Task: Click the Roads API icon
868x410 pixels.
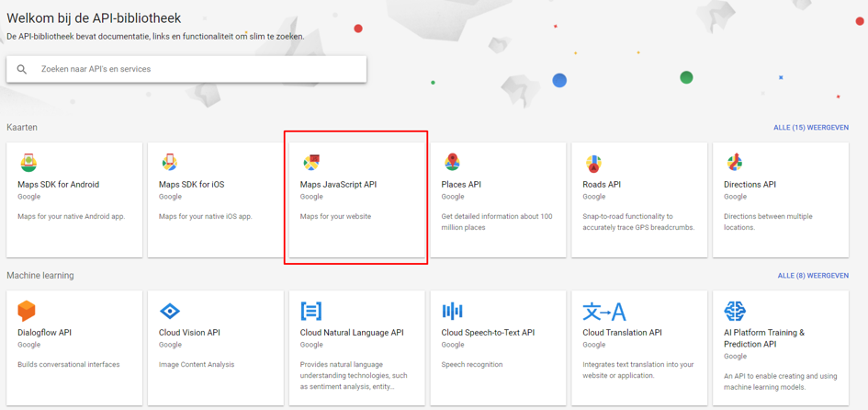Action: (593, 164)
